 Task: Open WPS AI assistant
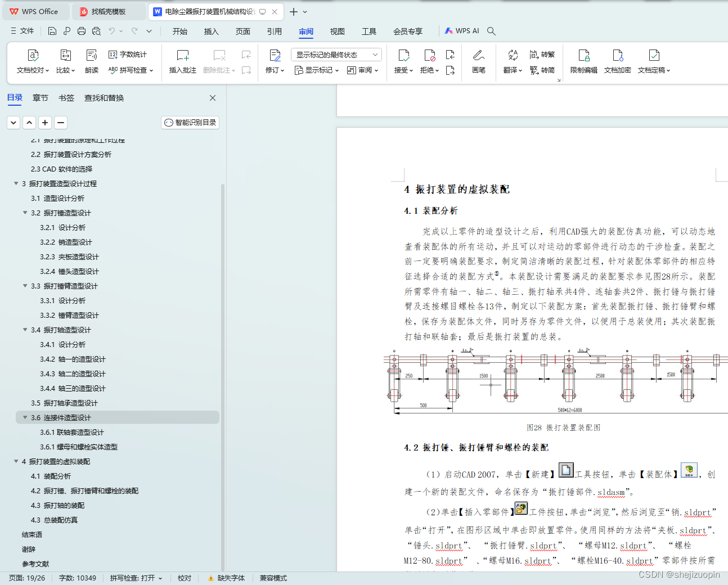pos(462,31)
